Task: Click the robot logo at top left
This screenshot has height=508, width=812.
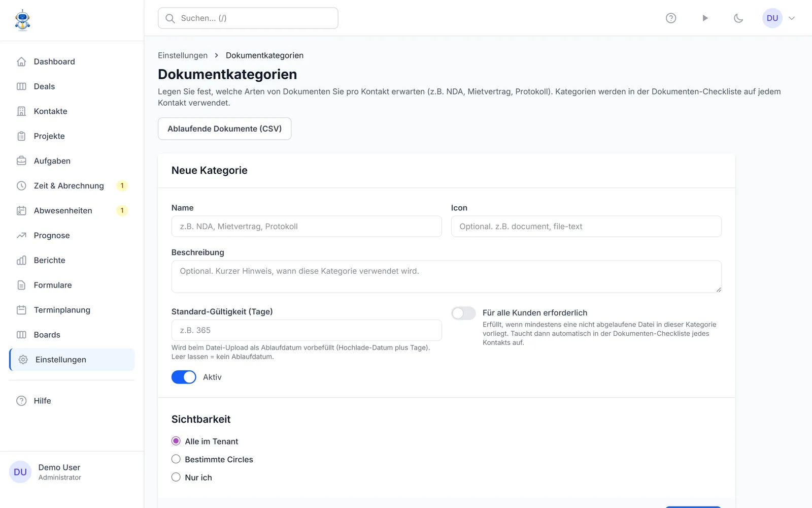Action: 22,20
